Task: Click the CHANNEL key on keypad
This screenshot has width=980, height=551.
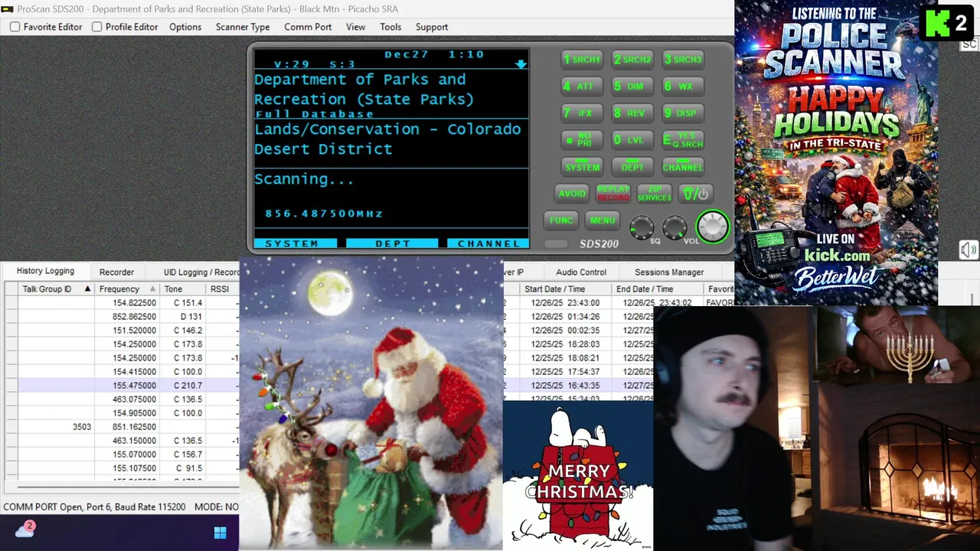Action: pos(683,167)
